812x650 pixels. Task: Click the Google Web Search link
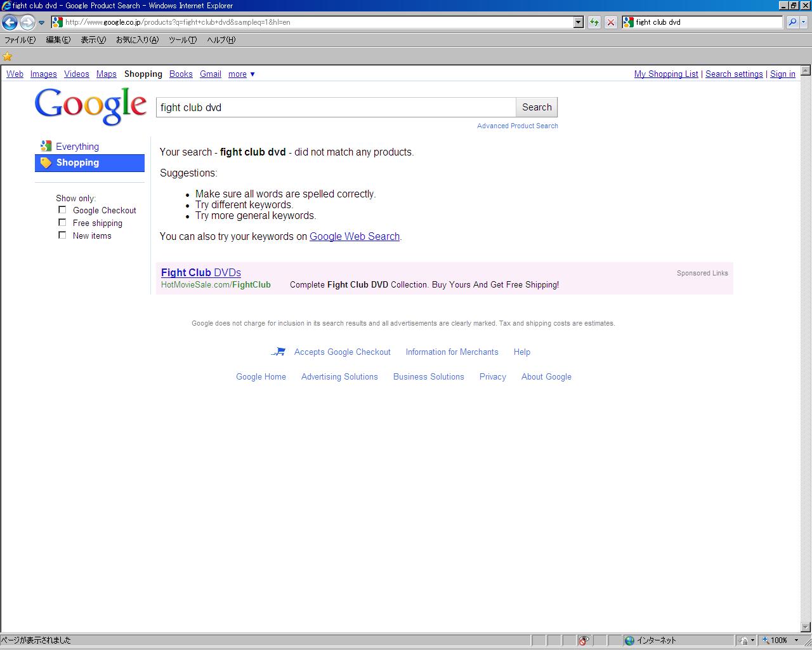pos(355,236)
